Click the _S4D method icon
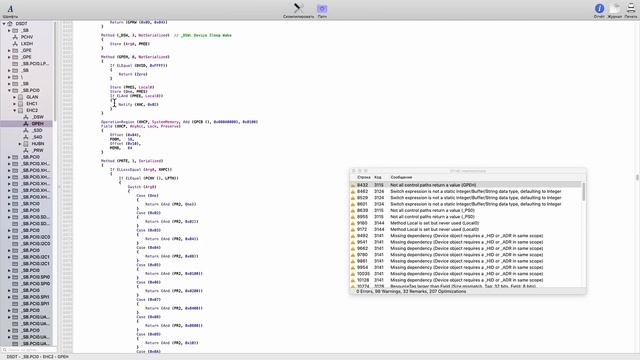 coord(26,137)
